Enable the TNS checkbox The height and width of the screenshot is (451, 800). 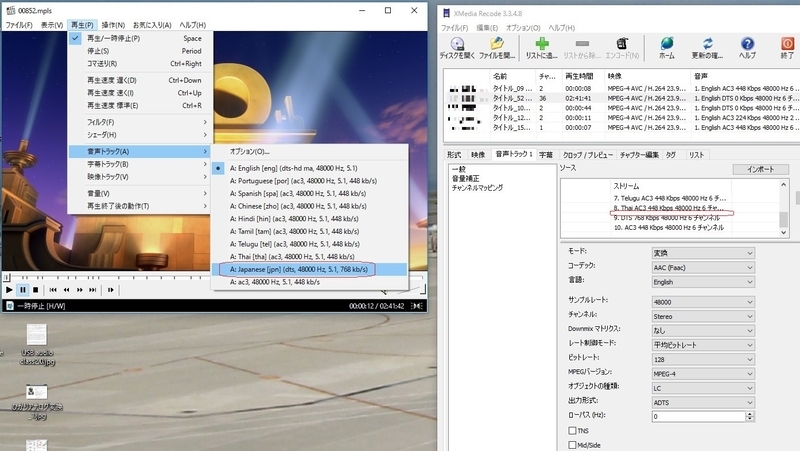coord(572,431)
